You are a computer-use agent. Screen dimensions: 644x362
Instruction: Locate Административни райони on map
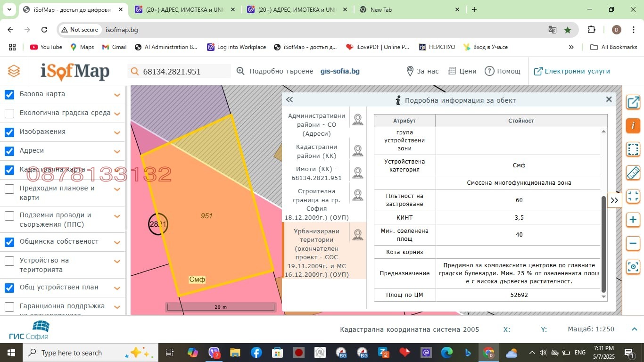pyautogui.click(x=358, y=120)
